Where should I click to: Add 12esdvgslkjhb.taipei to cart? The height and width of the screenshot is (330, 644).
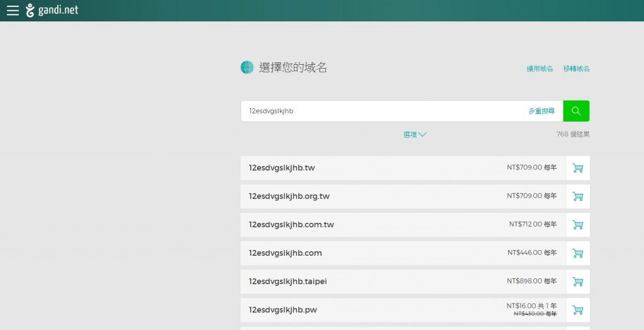tap(578, 282)
